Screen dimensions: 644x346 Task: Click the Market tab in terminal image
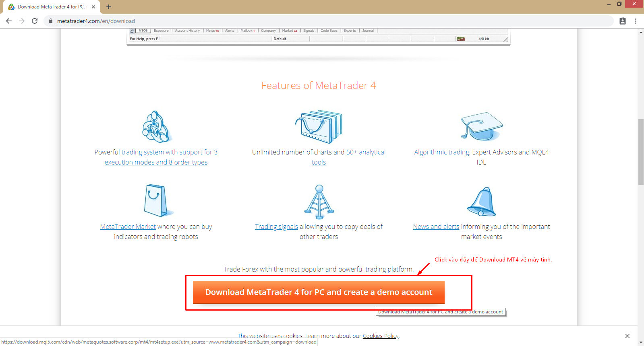tap(290, 31)
